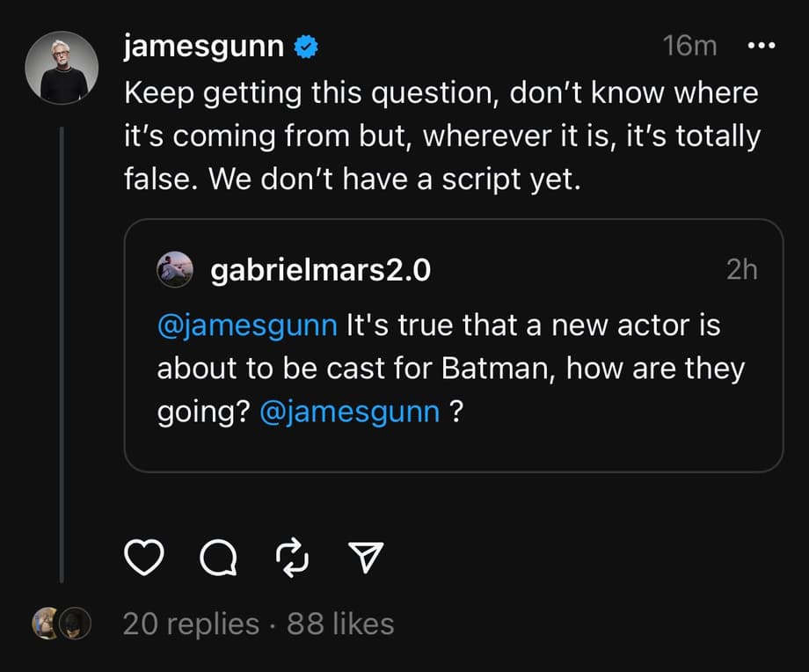This screenshot has width=809, height=672.
Task: Open the main post text about script
Action: [440, 135]
